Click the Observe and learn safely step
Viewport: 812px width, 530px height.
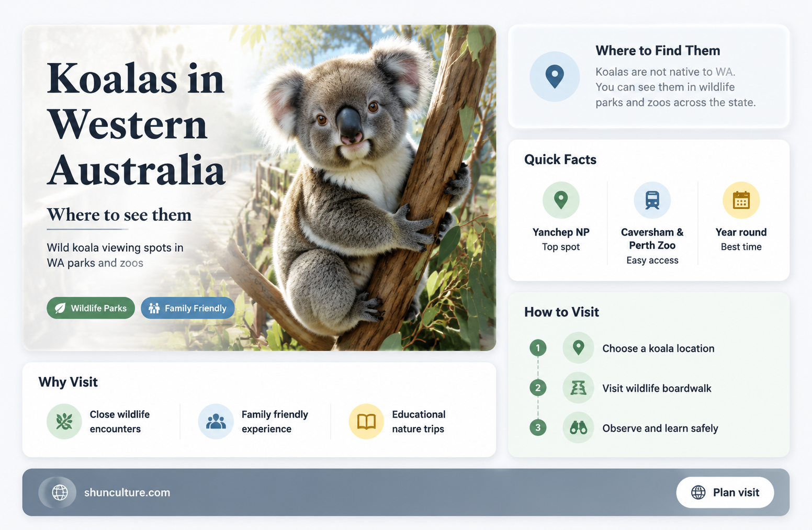click(660, 428)
